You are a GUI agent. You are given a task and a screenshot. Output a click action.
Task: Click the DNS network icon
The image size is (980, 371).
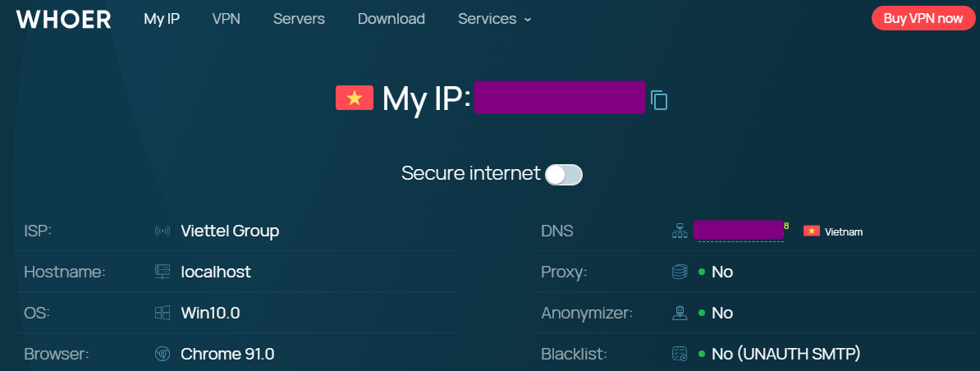pyautogui.click(x=680, y=231)
